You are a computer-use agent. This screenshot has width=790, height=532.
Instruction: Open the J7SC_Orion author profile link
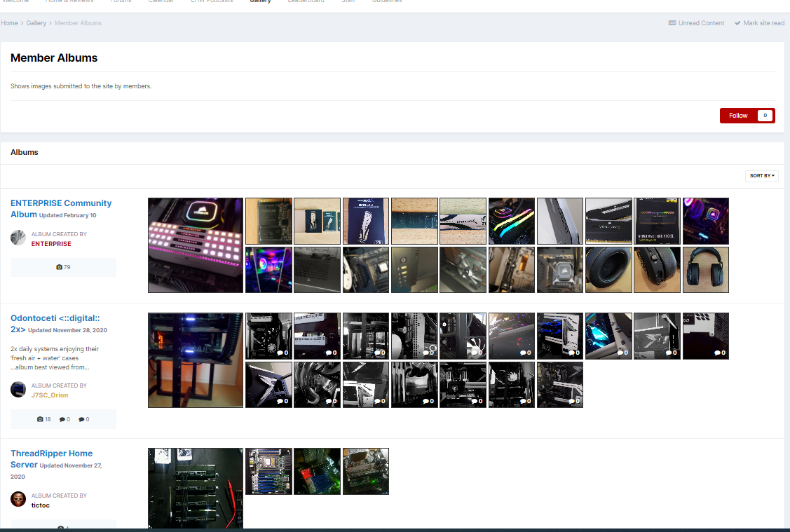[49, 395]
